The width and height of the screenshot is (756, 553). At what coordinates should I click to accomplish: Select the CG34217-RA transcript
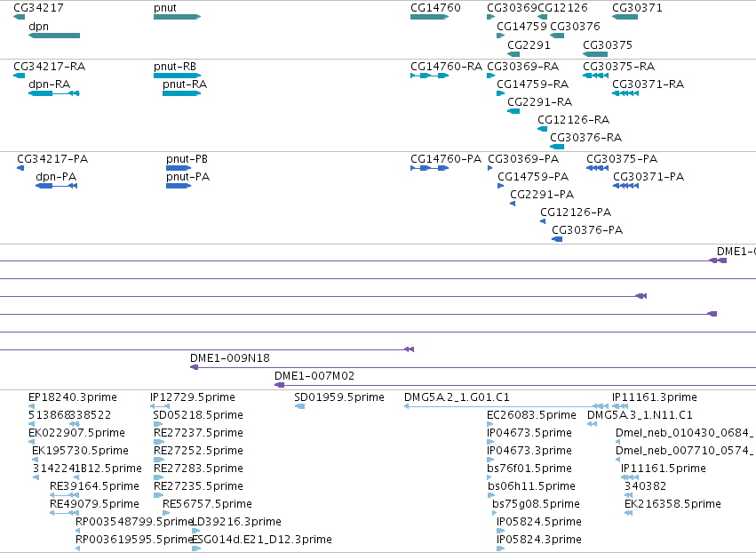point(20,76)
